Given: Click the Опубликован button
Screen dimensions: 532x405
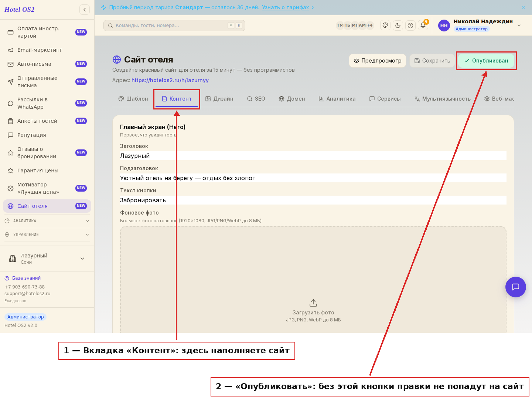Looking at the screenshot, I should pos(486,61).
